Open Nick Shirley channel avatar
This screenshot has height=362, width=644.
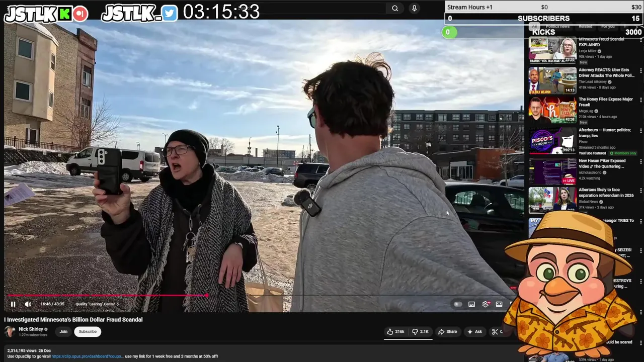click(x=10, y=331)
